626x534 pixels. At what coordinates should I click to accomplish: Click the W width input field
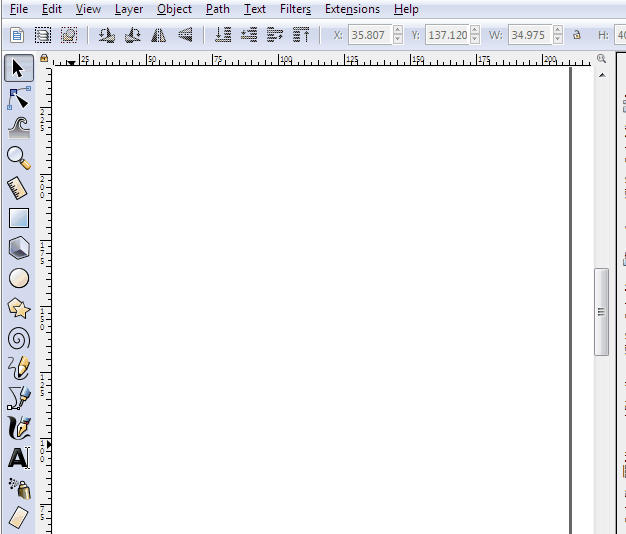(x=526, y=35)
